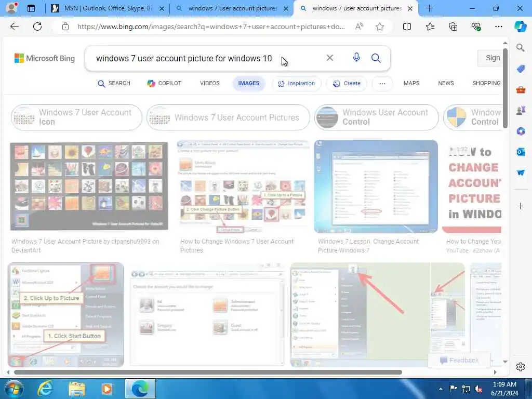Select Windows 7 User Account Icon suggestion
Screen dimensions: 532x399
[76, 117]
